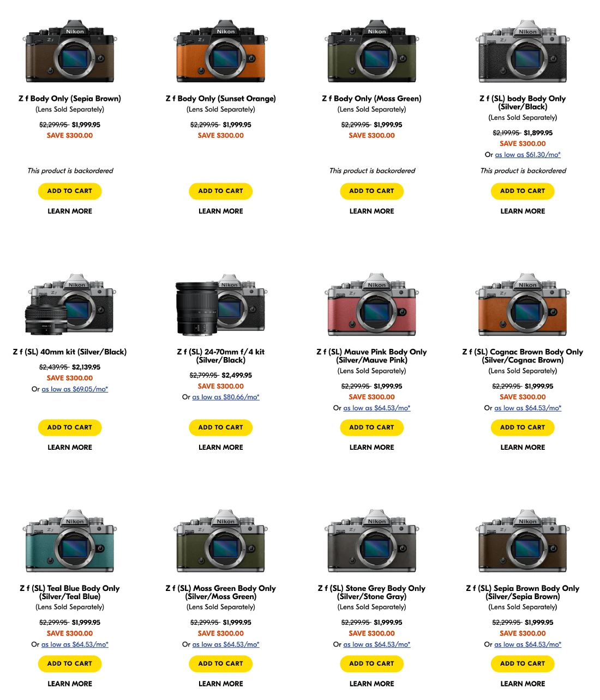
Task: Add the Sunset Orange Z f to cart
Action: 220,191
